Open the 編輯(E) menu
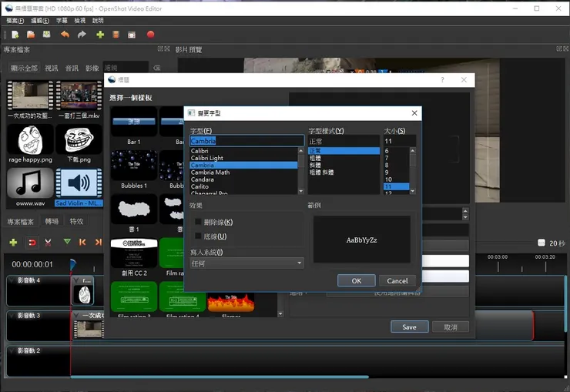 point(41,20)
